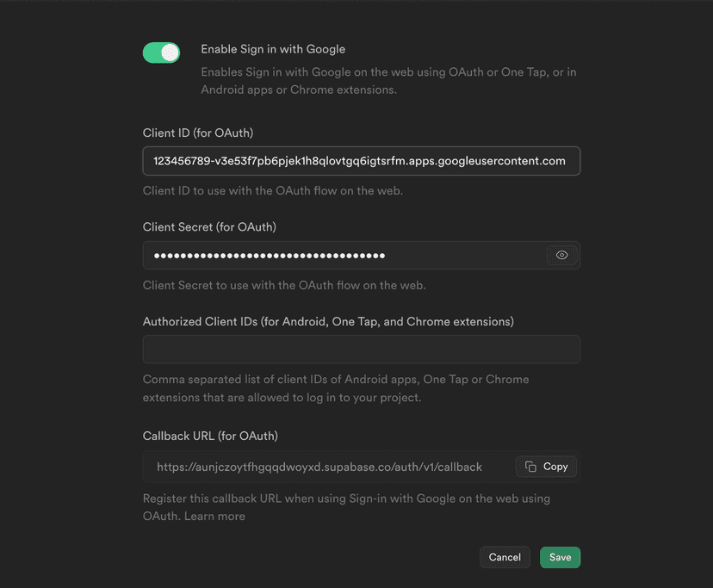Click the Enable Sign in with Google heading
The height and width of the screenshot is (588, 713).
pos(273,49)
